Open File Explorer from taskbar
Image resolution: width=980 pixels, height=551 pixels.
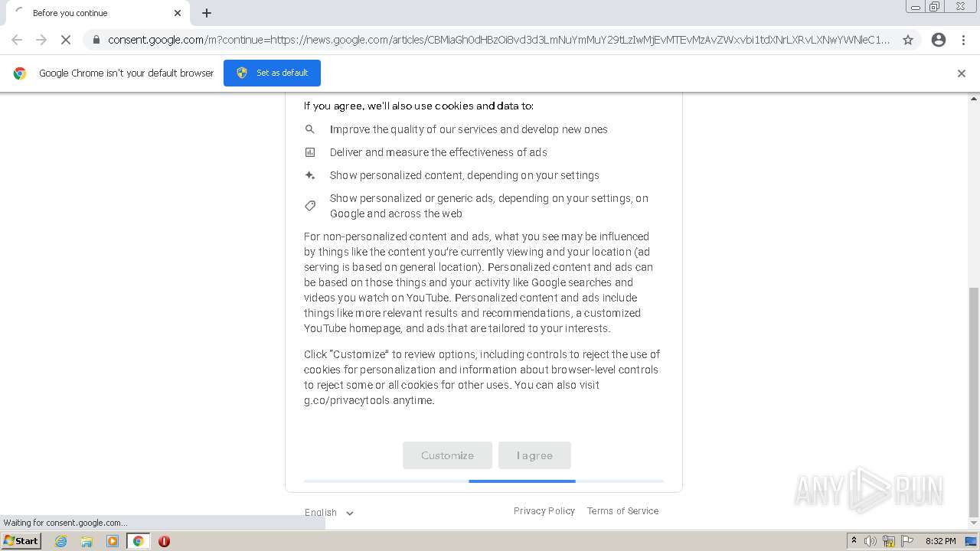coord(87,541)
